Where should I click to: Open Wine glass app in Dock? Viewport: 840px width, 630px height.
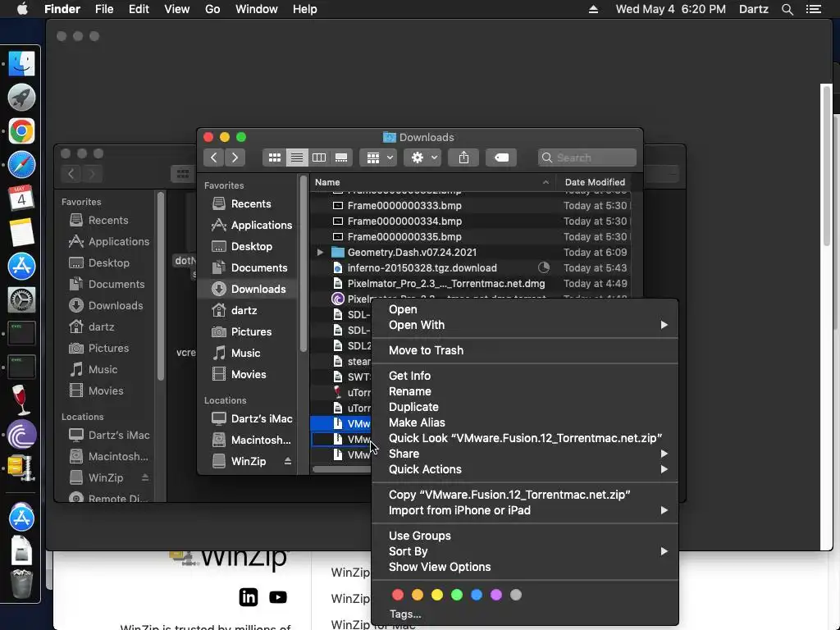click(21, 400)
